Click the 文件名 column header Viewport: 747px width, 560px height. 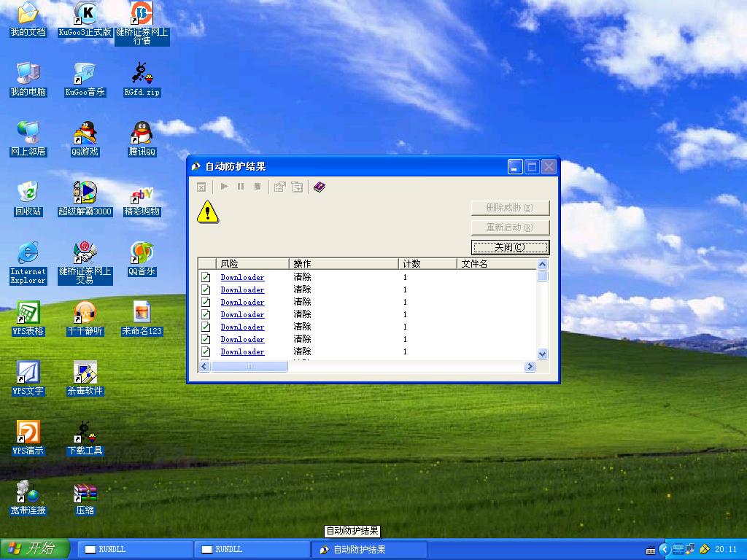[x=496, y=264]
